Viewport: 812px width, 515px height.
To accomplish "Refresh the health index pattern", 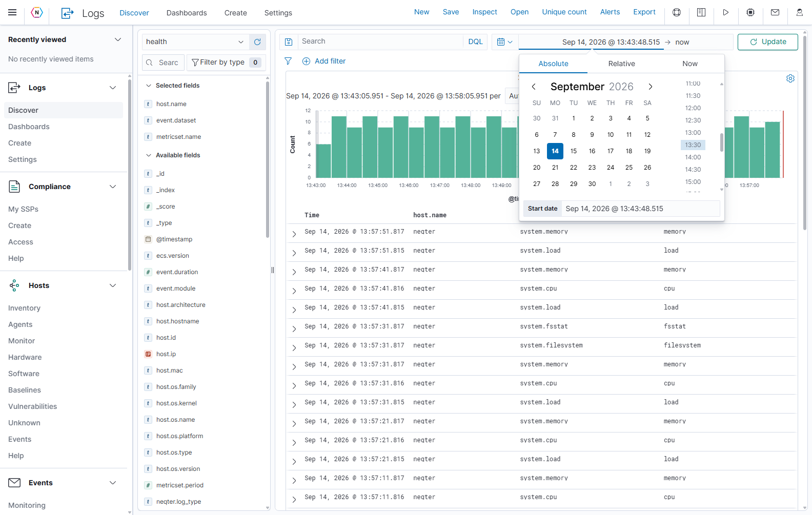I will 257,42.
